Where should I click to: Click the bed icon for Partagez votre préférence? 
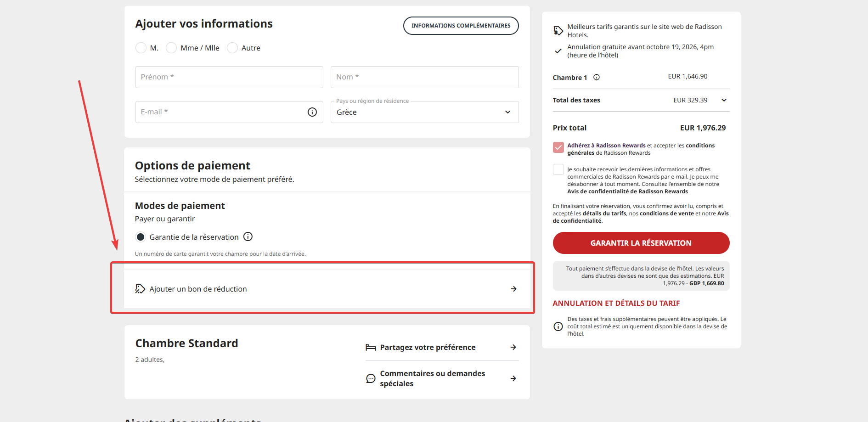coord(371,347)
